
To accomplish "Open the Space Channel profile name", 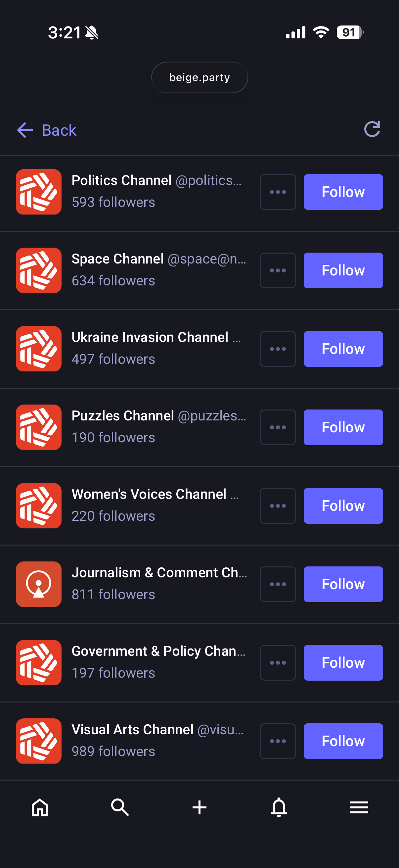I will pyautogui.click(x=118, y=259).
